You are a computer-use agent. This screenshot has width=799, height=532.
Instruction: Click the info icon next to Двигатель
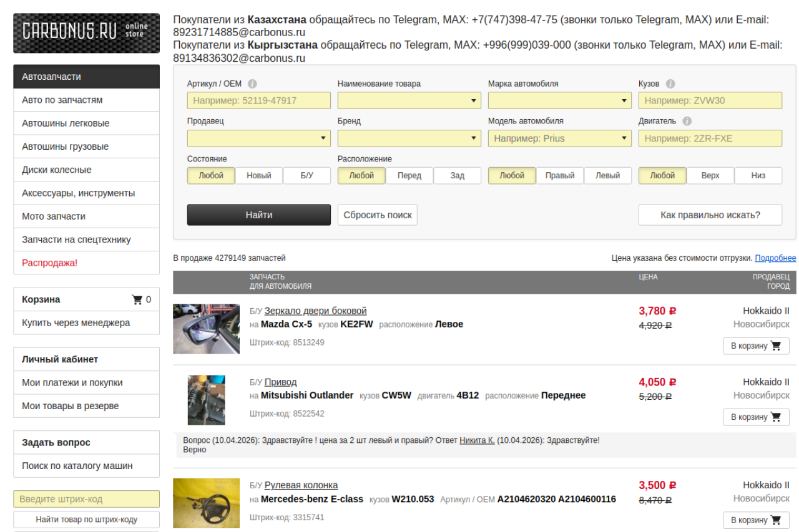[x=687, y=122]
